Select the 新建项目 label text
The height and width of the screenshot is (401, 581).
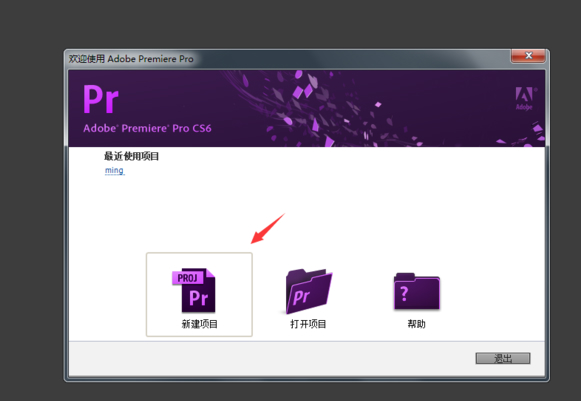199,324
